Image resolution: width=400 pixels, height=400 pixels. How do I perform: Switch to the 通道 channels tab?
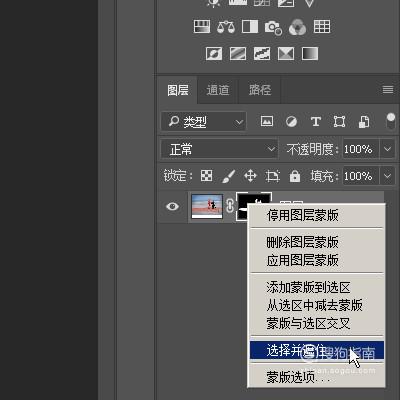click(x=218, y=90)
